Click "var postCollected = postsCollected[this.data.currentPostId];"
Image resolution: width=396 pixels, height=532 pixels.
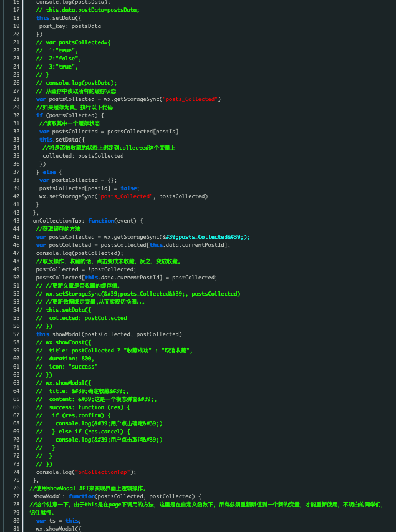click(133, 245)
